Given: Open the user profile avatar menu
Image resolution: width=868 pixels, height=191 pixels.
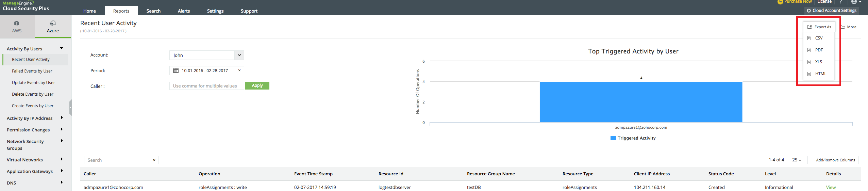Looking at the screenshot, I should click(854, 2).
